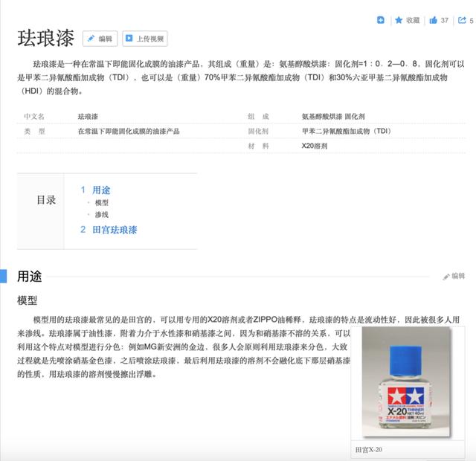Click the 田宫X-20 image caption

[369, 449]
